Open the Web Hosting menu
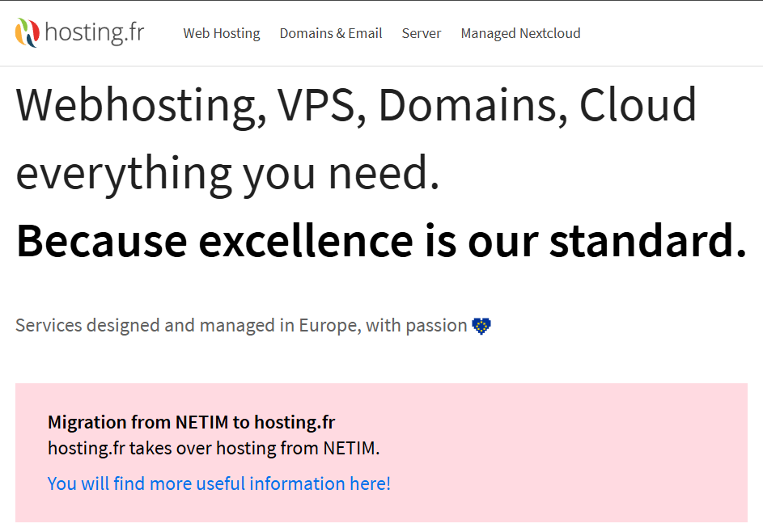This screenshot has height=532, width=763. pyautogui.click(x=222, y=33)
